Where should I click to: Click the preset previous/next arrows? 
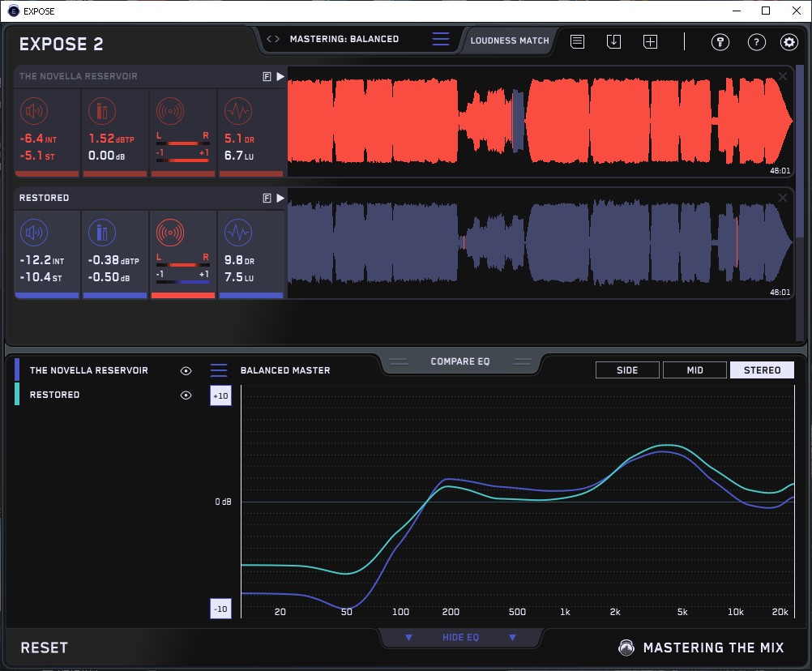pyautogui.click(x=273, y=39)
